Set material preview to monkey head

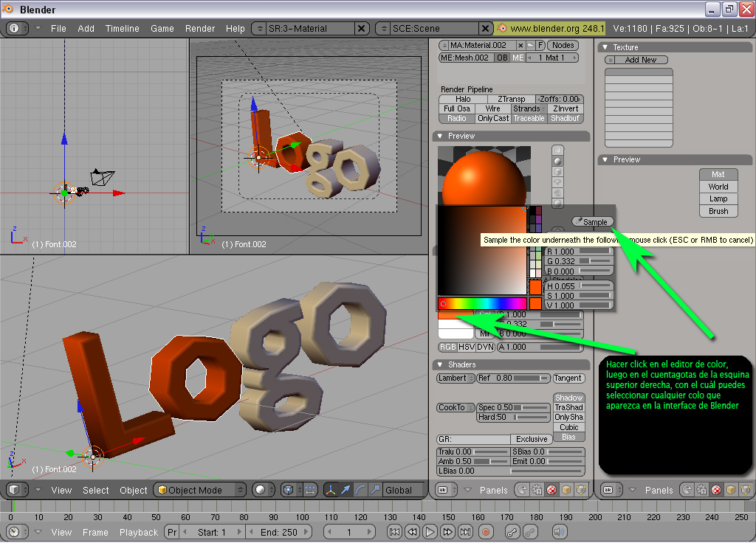tap(557, 183)
